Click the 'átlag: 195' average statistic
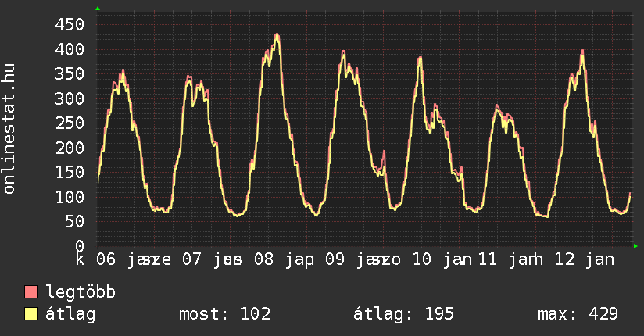The image size is (644, 336). pyautogui.click(x=404, y=314)
